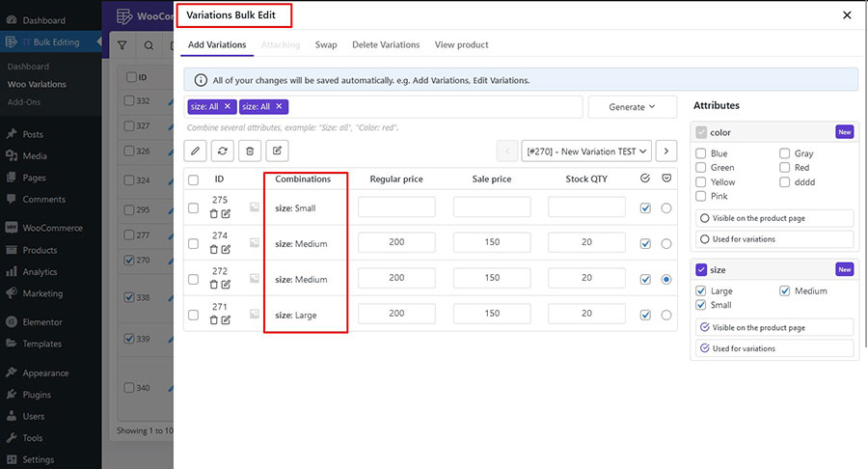868x469 pixels.
Task: Set variation 271 as default via radio
Action: point(666,315)
